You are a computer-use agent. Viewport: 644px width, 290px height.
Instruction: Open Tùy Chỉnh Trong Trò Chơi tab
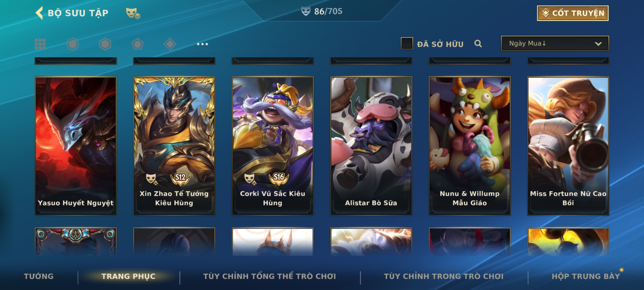coord(444,276)
